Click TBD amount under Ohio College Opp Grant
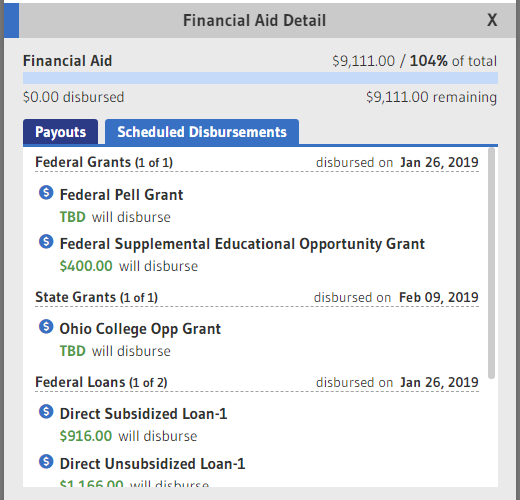520x500 pixels. [73, 351]
